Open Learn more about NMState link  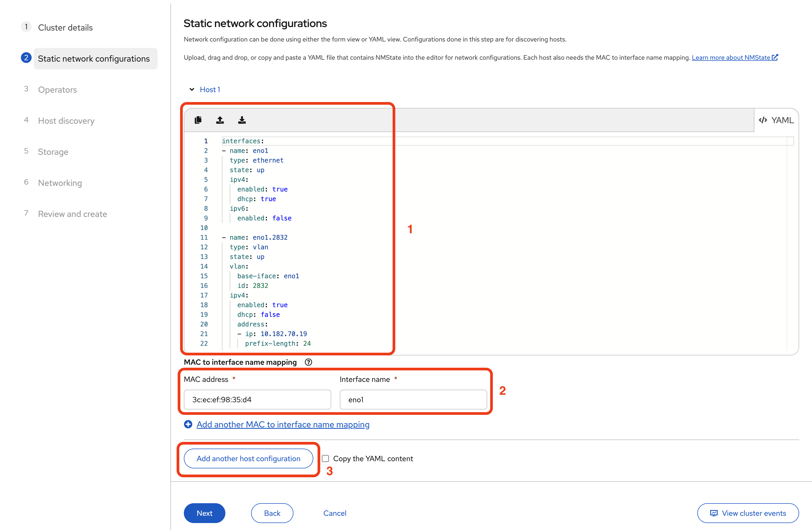click(x=731, y=57)
